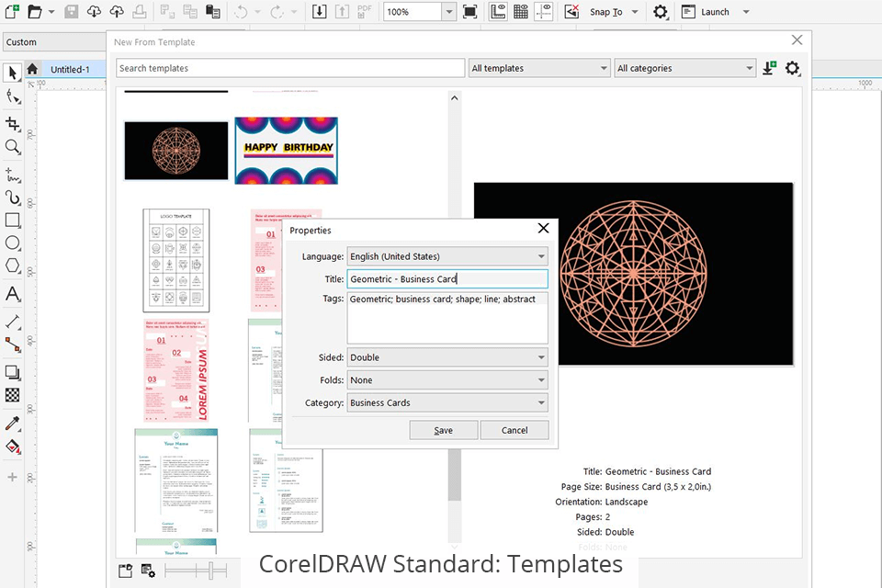
Task: Expand the Snap To dropdown
Action: 635,12
